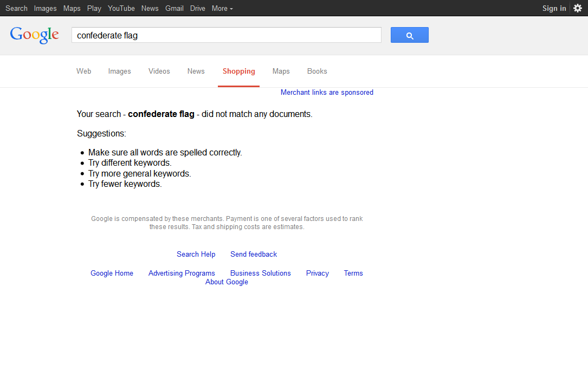Switch to the Videos results tab
Screen dimensions: 588x378
coord(159,71)
